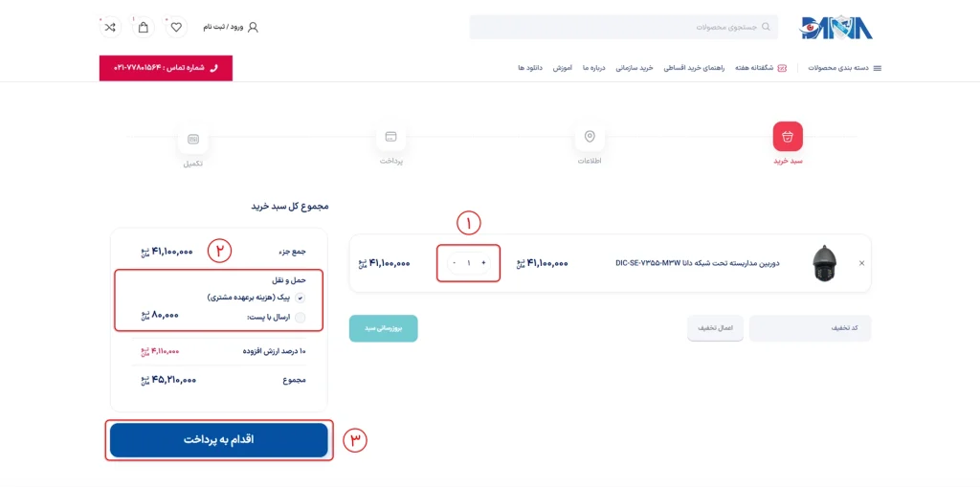
Task: Select post delivery (ارسال با پست) option
Action: pos(300,317)
